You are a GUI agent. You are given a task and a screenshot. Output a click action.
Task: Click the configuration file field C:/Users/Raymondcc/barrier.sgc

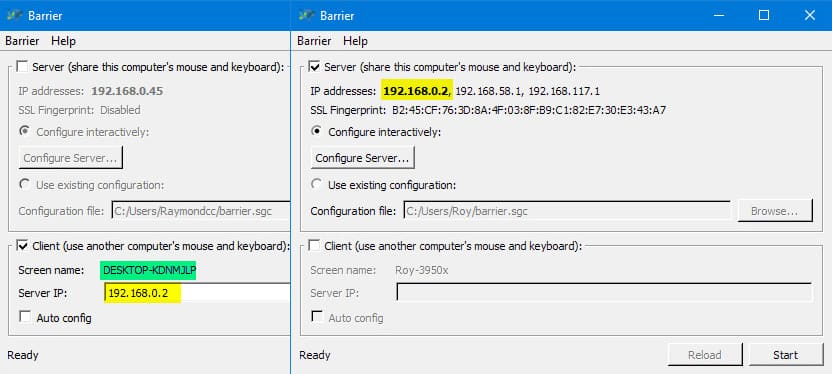pyautogui.click(x=201, y=211)
